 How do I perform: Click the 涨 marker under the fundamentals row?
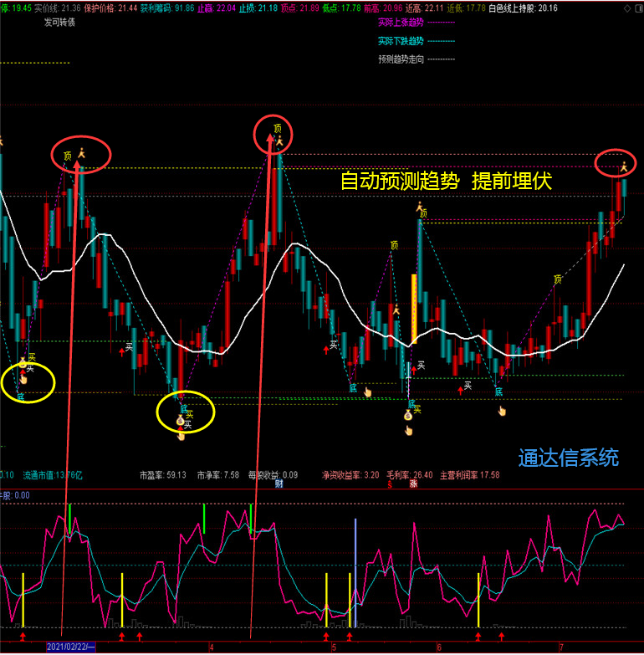pyautogui.click(x=413, y=484)
